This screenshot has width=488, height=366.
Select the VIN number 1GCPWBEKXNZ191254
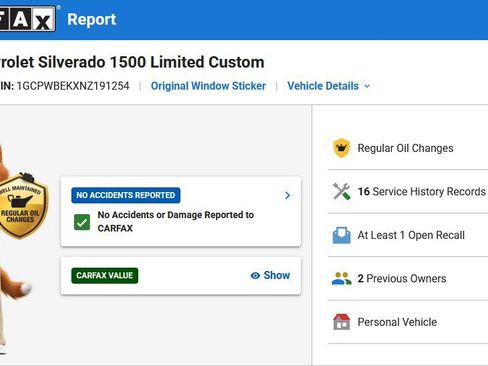(x=73, y=86)
